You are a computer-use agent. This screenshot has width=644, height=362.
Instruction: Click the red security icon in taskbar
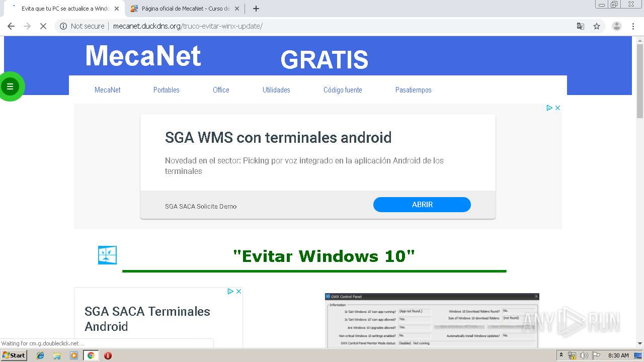click(108, 355)
